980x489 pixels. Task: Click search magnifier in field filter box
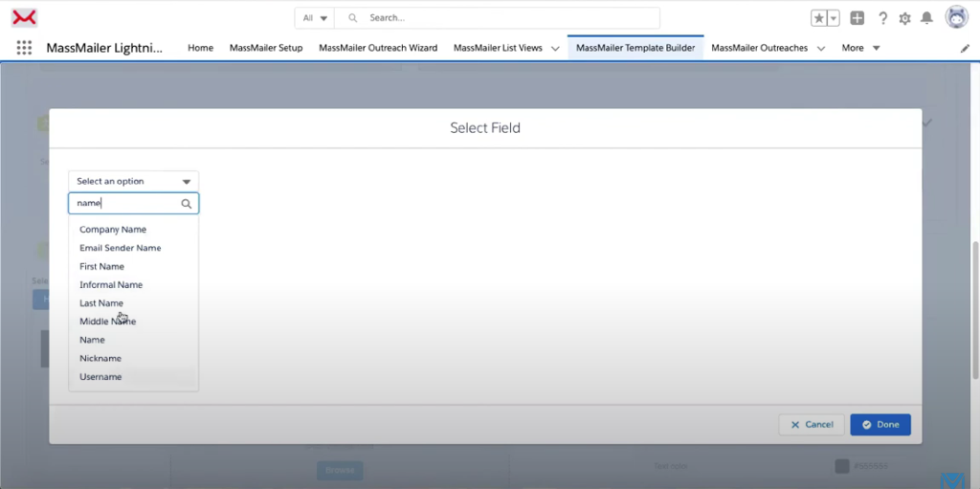pyautogui.click(x=187, y=204)
